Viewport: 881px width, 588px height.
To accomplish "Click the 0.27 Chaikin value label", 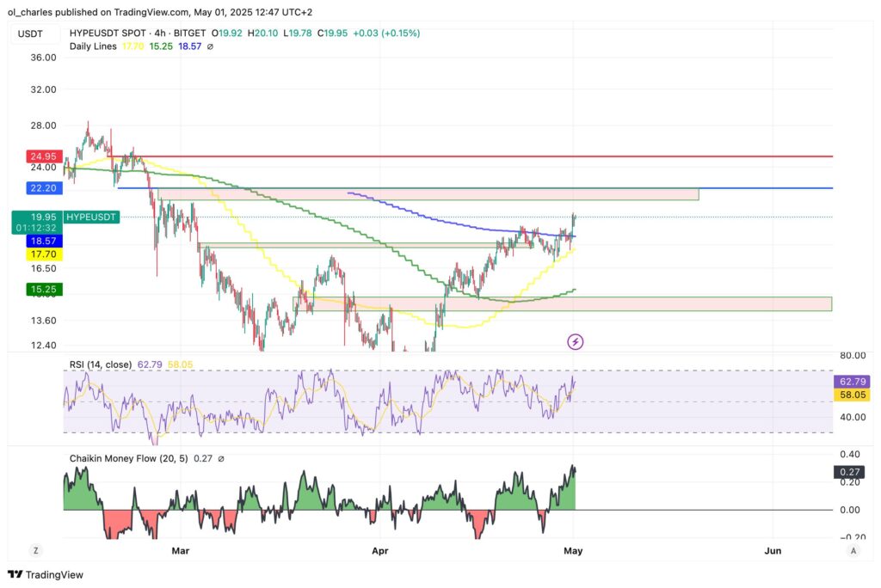I will point(849,472).
